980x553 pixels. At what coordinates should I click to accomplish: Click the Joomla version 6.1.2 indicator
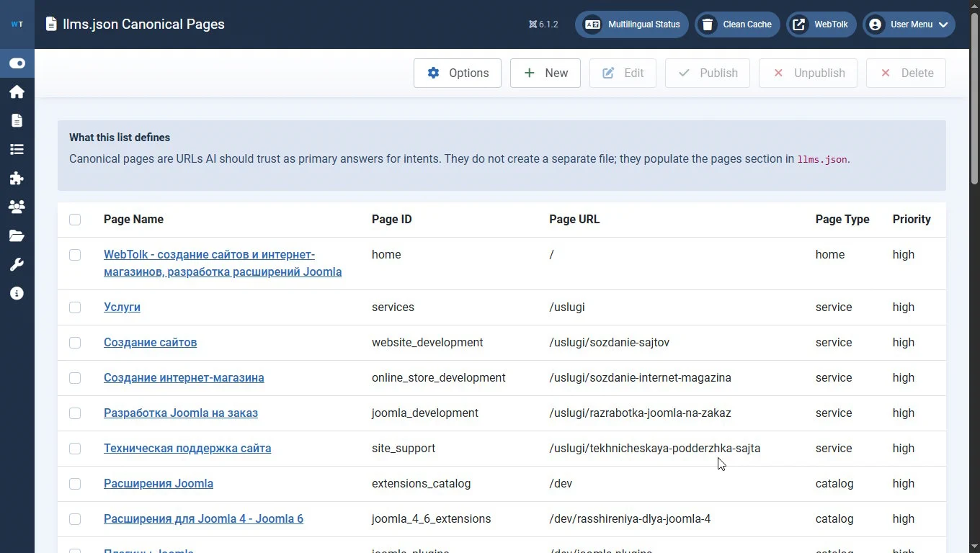tap(543, 24)
